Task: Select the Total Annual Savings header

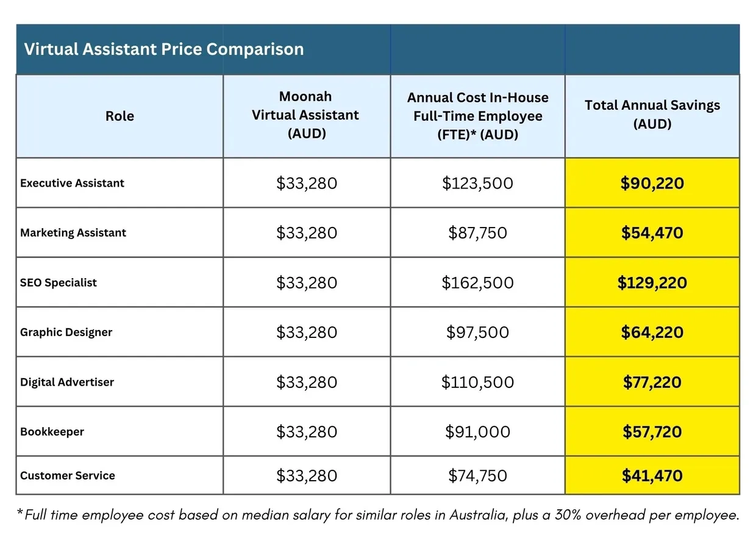Action: tap(652, 114)
